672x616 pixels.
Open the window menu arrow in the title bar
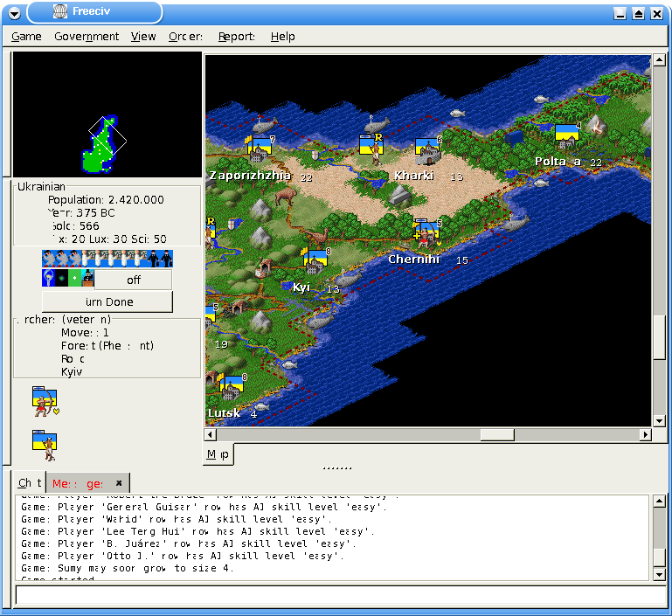[15, 14]
